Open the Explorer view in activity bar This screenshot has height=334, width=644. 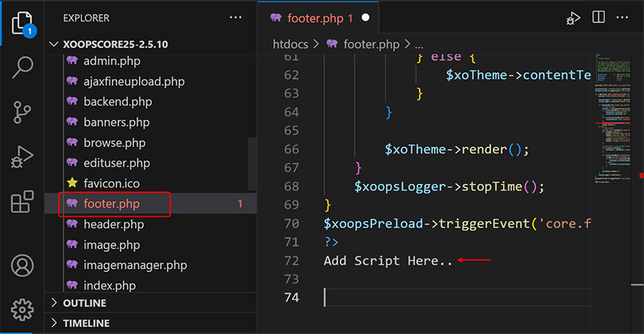21,23
